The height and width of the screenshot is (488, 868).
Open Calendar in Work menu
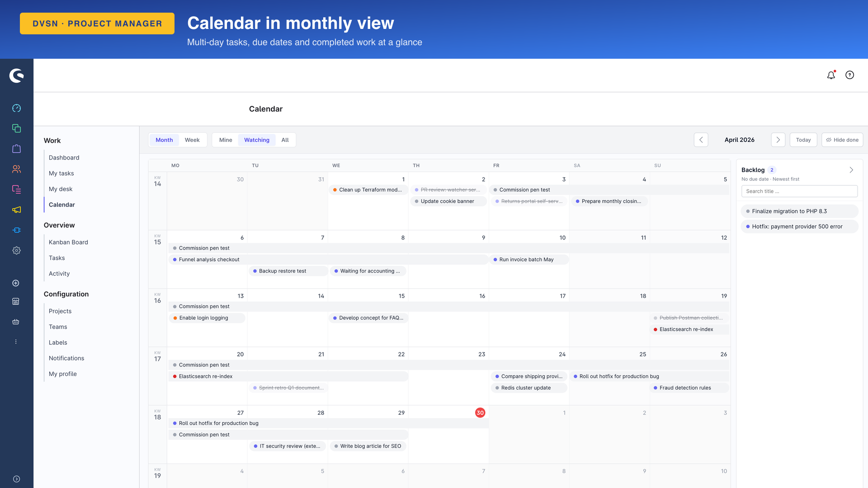62,205
